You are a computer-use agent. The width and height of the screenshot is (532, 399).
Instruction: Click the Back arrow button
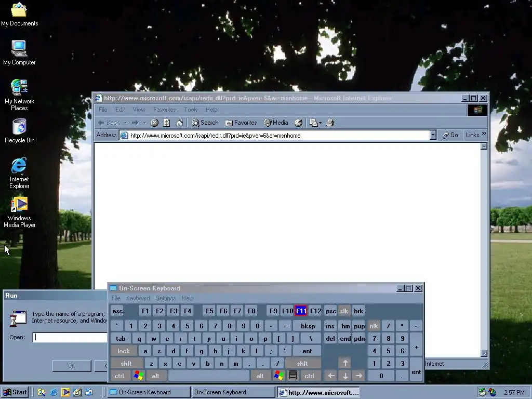(x=109, y=123)
